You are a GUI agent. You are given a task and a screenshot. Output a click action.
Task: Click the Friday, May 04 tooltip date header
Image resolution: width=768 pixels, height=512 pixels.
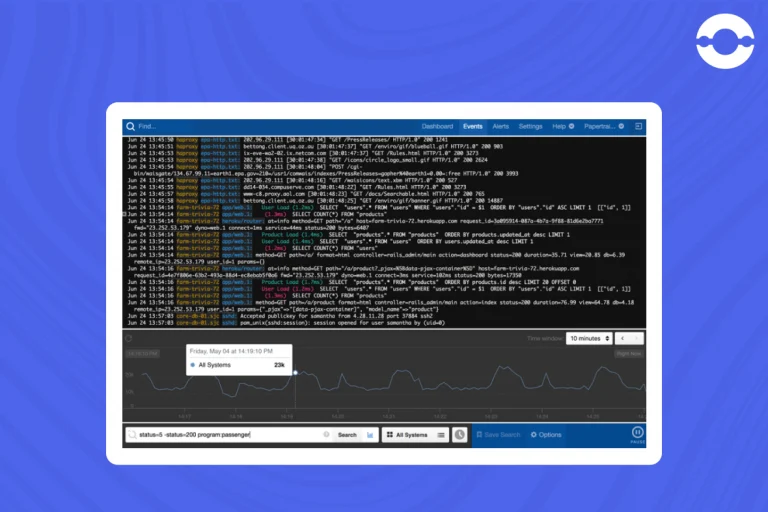point(231,351)
